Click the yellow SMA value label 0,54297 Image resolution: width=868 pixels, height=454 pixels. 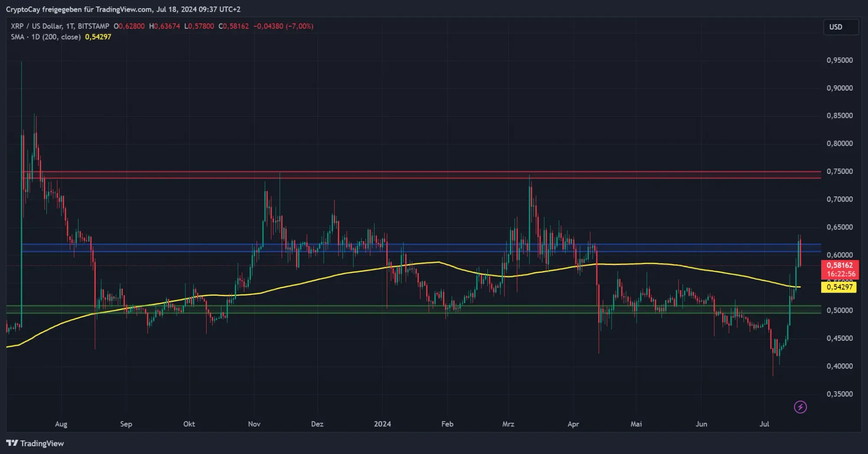click(x=839, y=287)
